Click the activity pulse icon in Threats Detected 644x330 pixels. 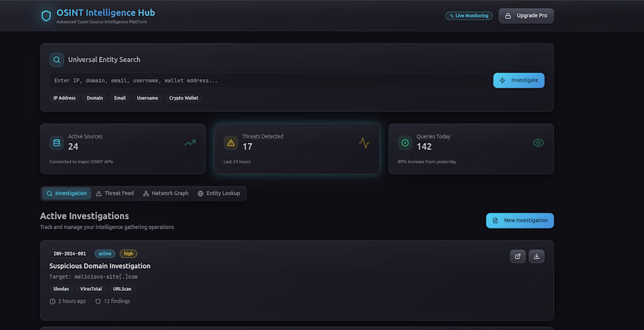coord(364,142)
